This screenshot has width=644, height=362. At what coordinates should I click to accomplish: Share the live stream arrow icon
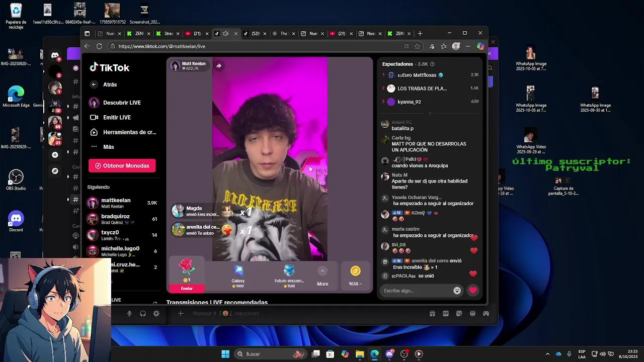(219, 66)
